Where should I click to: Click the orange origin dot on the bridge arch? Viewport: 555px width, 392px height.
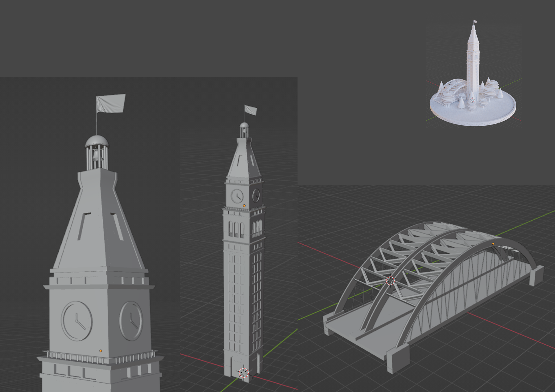493,244
